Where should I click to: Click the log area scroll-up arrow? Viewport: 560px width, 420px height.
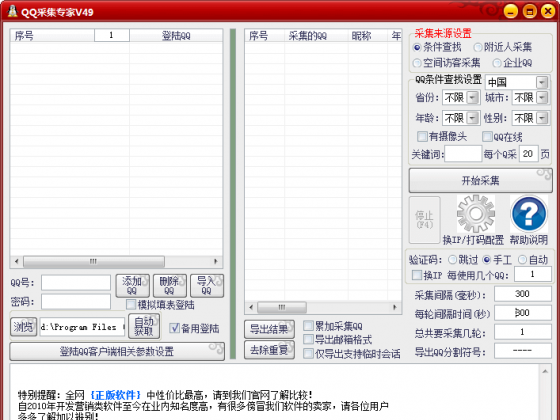coord(545,372)
